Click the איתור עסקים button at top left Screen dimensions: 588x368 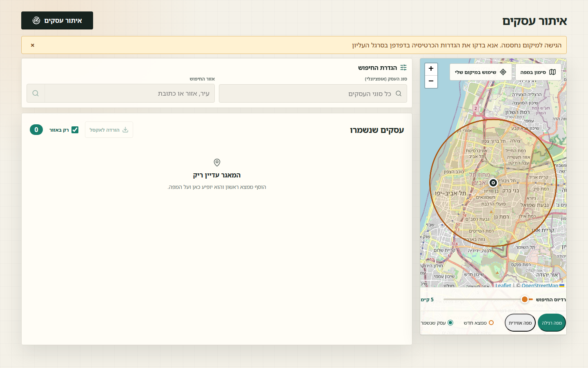click(57, 20)
